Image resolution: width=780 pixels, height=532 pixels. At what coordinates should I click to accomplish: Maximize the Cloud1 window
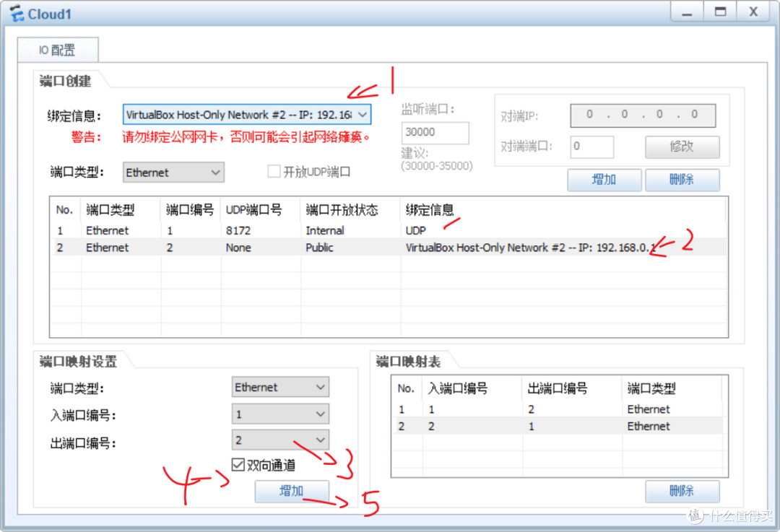720,12
